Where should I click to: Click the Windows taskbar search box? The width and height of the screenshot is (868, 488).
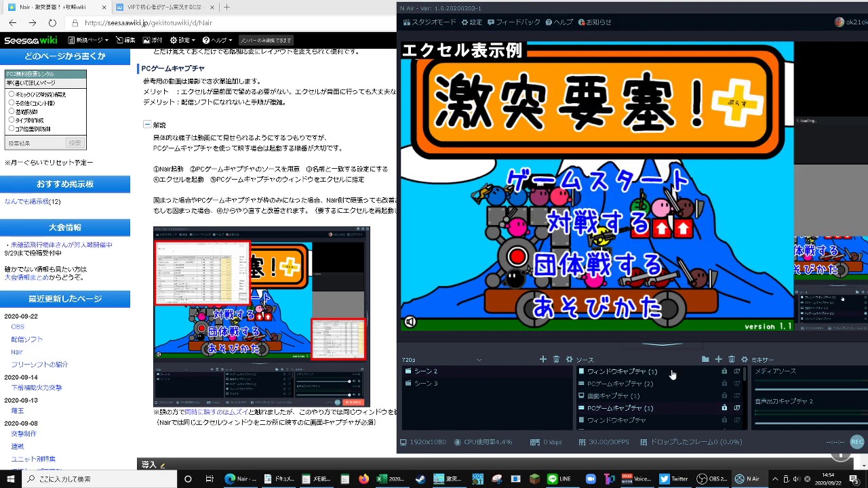[100, 479]
